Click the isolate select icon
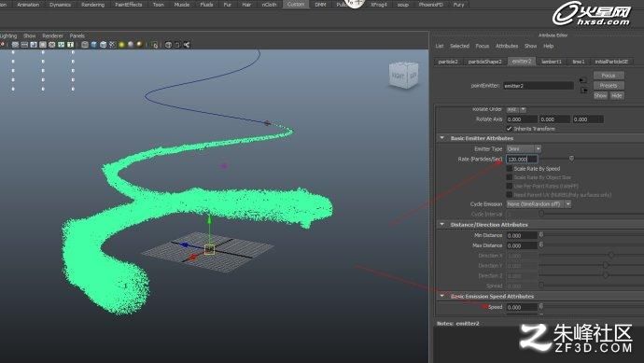This screenshot has height=363, width=644. [155, 45]
